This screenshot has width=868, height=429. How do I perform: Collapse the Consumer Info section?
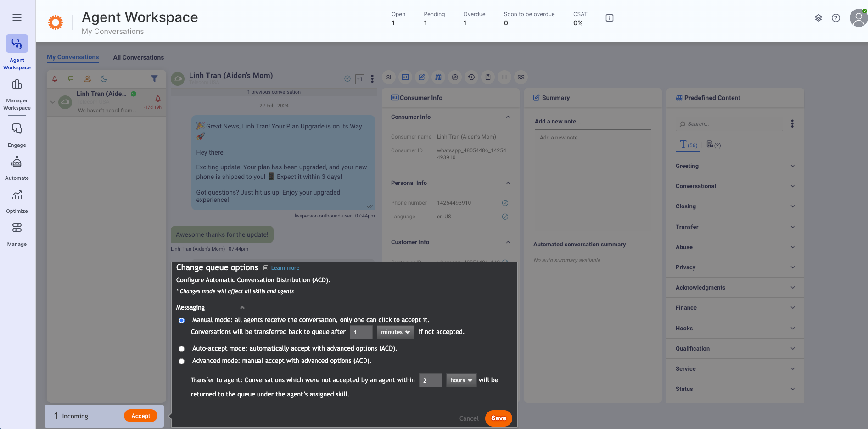(508, 117)
